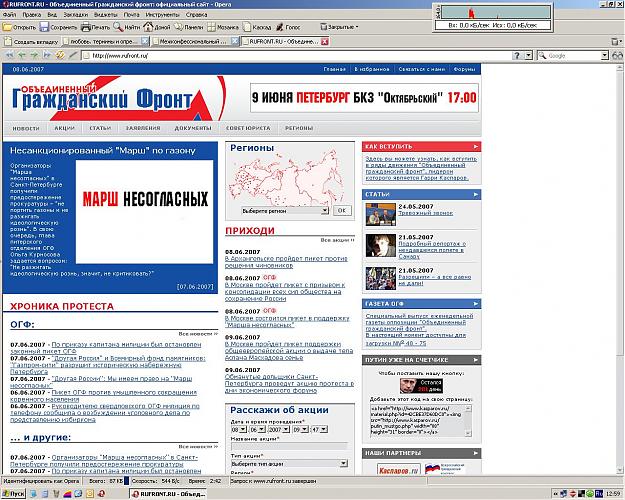Click the OK button next to the region selector
The image size is (625, 500).
click(x=342, y=211)
